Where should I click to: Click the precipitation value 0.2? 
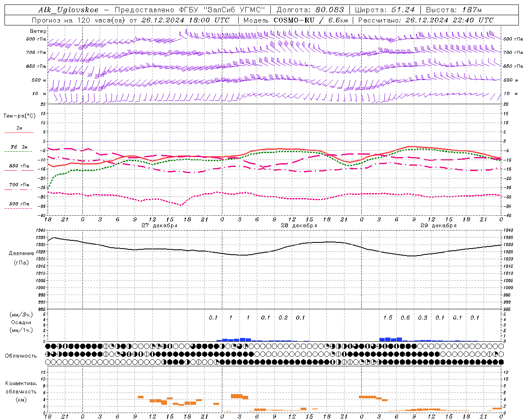tap(283, 318)
